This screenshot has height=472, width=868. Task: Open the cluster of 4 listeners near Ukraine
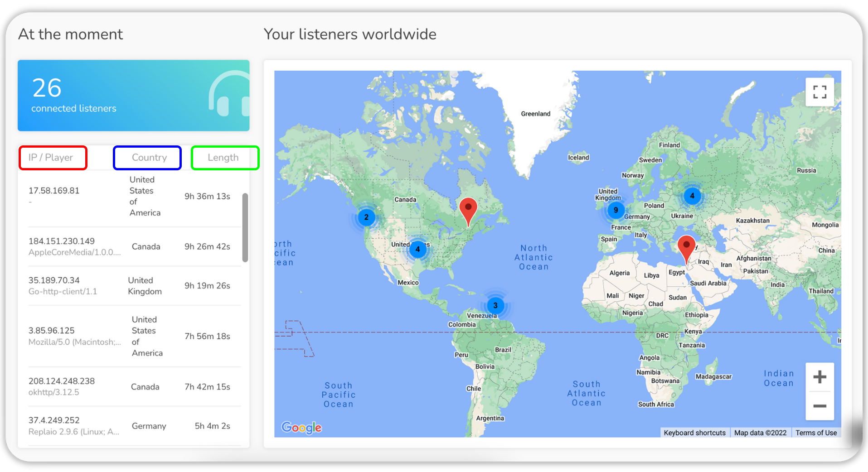coord(692,196)
